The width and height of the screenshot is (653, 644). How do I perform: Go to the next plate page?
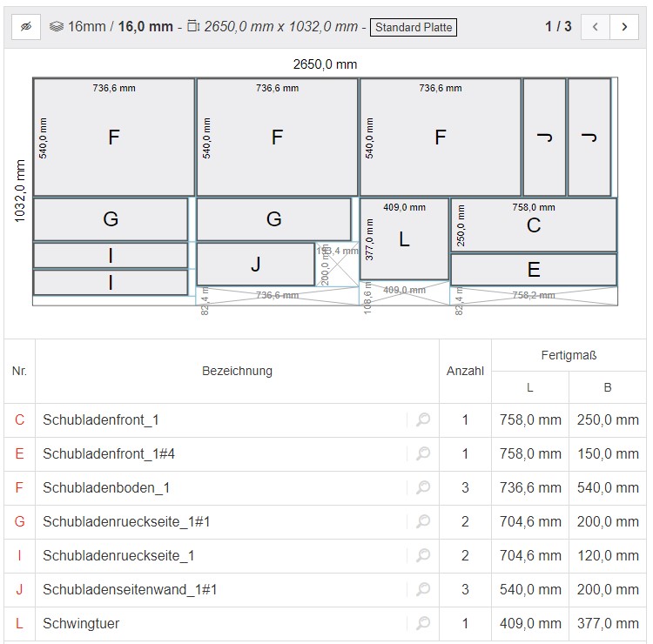click(x=624, y=27)
